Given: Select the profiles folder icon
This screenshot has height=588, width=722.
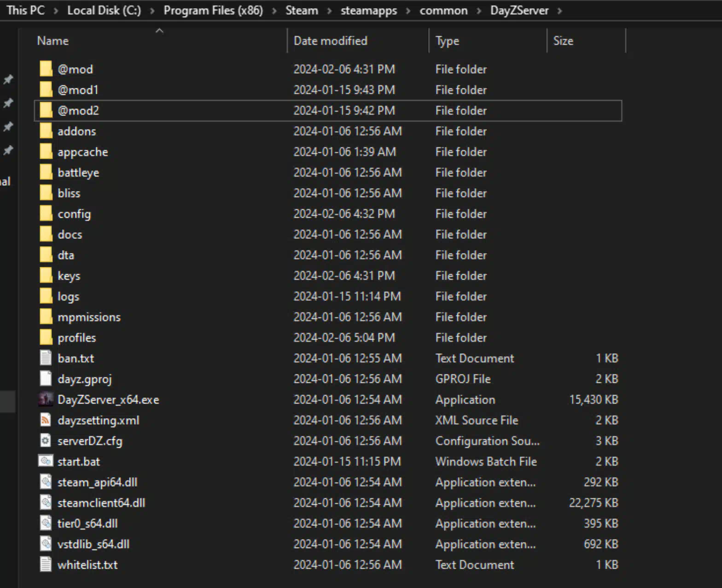Looking at the screenshot, I should click(46, 338).
